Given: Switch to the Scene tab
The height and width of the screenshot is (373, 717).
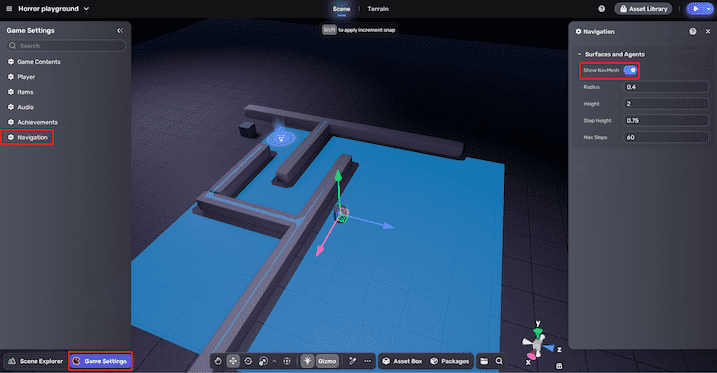Looking at the screenshot, I should [x=341, y=9].
